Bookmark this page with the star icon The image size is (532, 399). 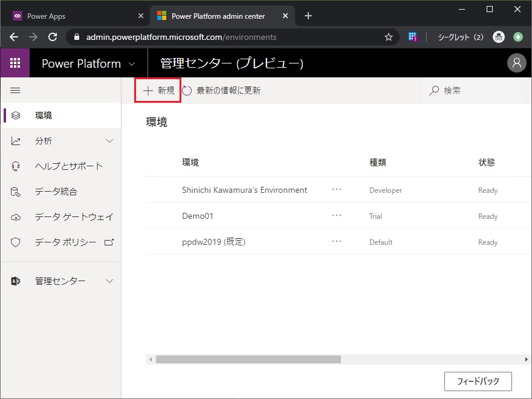389,37
